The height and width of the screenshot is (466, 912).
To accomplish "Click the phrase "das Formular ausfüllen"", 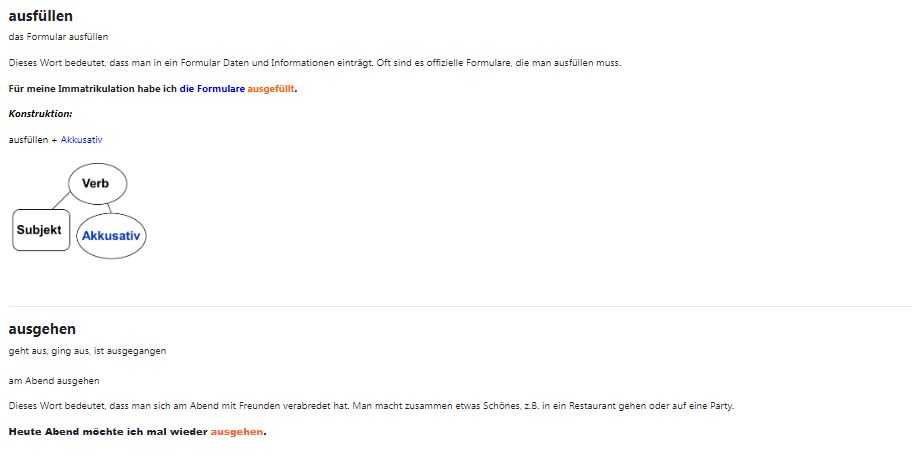I will click(58, 37).
